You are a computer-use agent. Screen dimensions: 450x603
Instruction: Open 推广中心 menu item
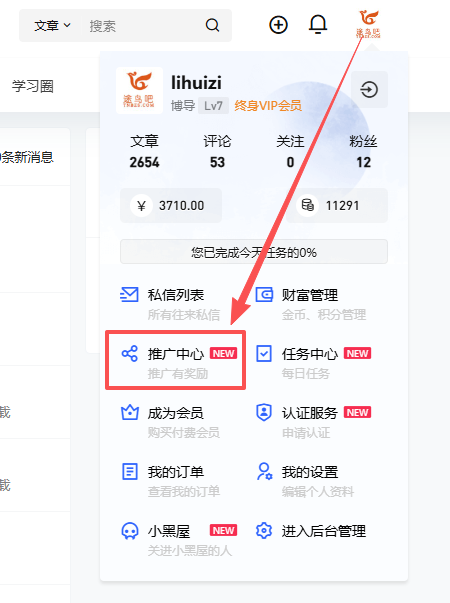176,354
